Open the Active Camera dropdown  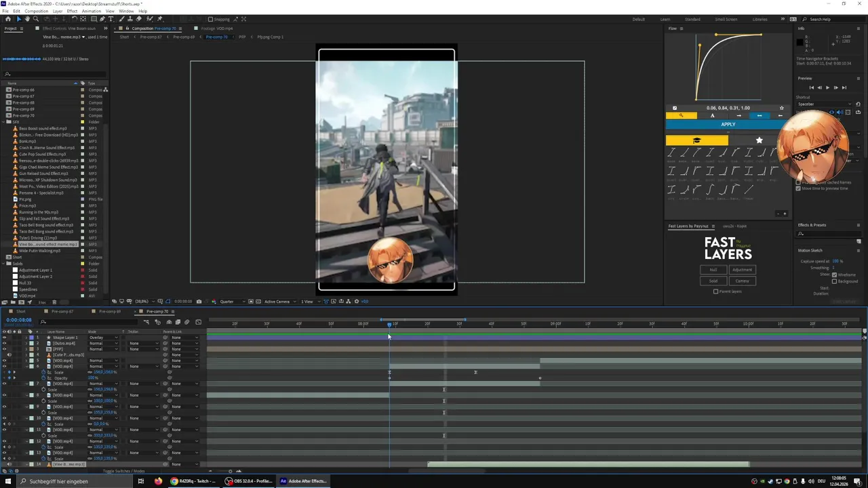[280, 302]
